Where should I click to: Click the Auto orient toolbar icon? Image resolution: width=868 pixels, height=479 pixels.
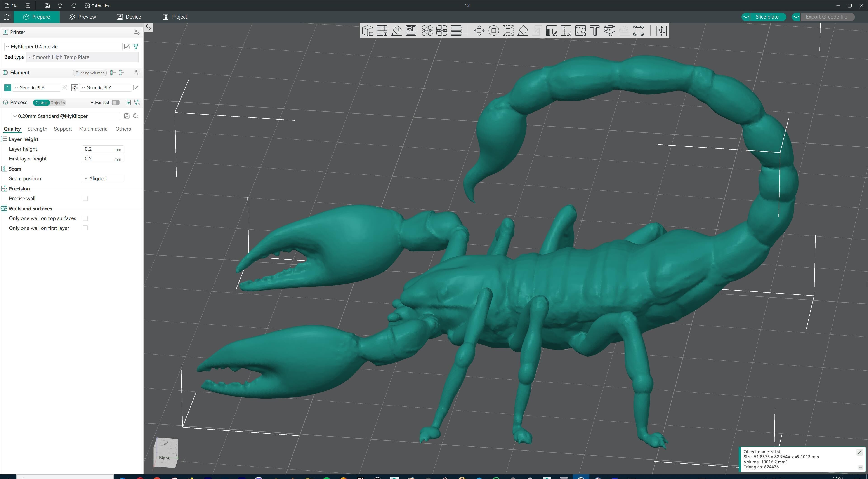(x=396, y=31)
